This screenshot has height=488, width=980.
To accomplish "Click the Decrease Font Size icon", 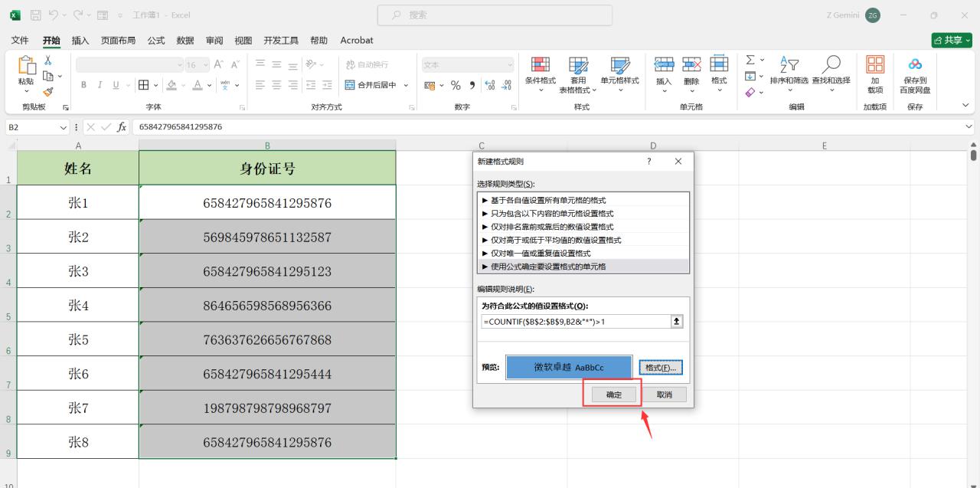I will [235, 65].
